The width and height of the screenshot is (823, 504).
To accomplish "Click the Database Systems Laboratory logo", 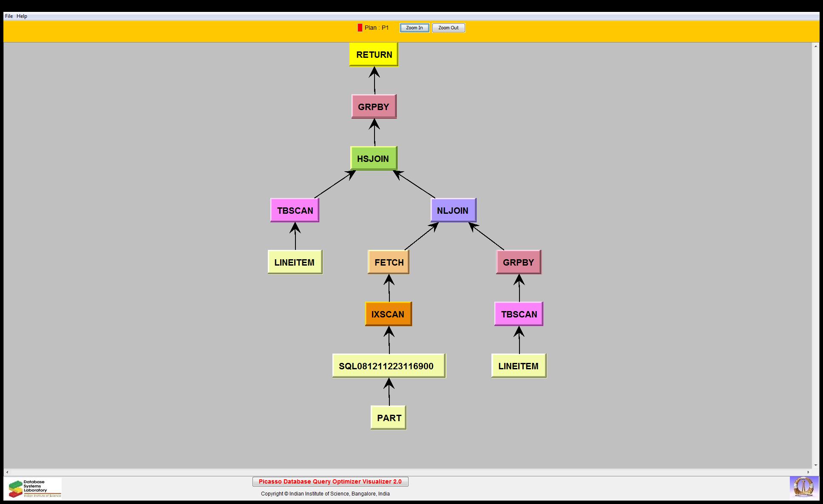I will tap(35, 488).
